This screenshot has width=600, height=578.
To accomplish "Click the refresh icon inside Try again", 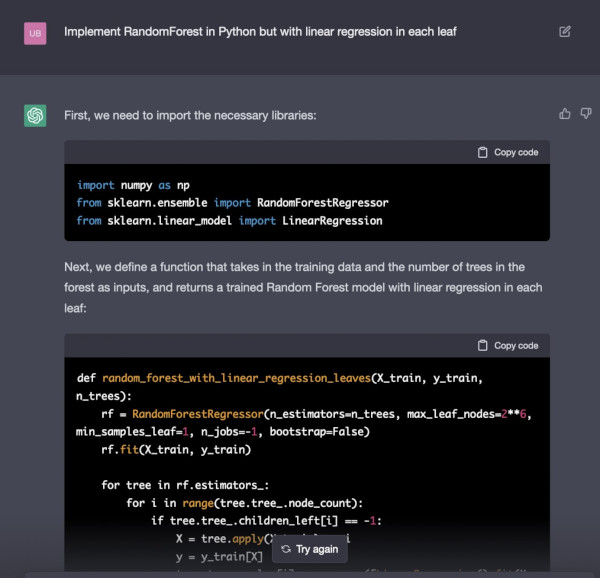I will (x=286, y=549).
